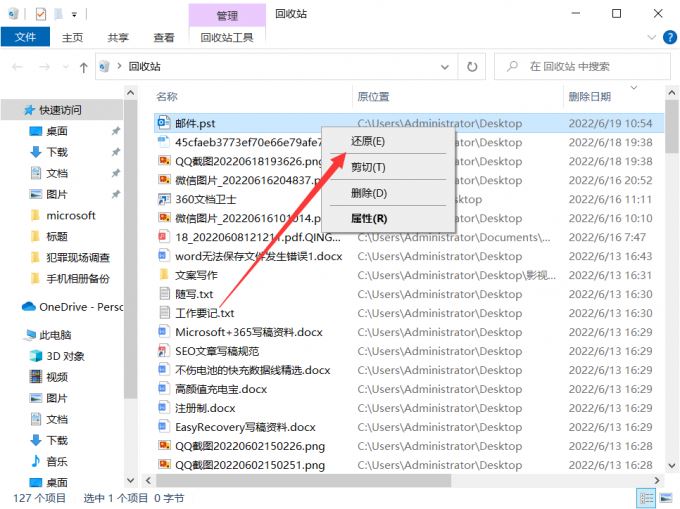Open the 回收站工具 tab

point(227,38)
